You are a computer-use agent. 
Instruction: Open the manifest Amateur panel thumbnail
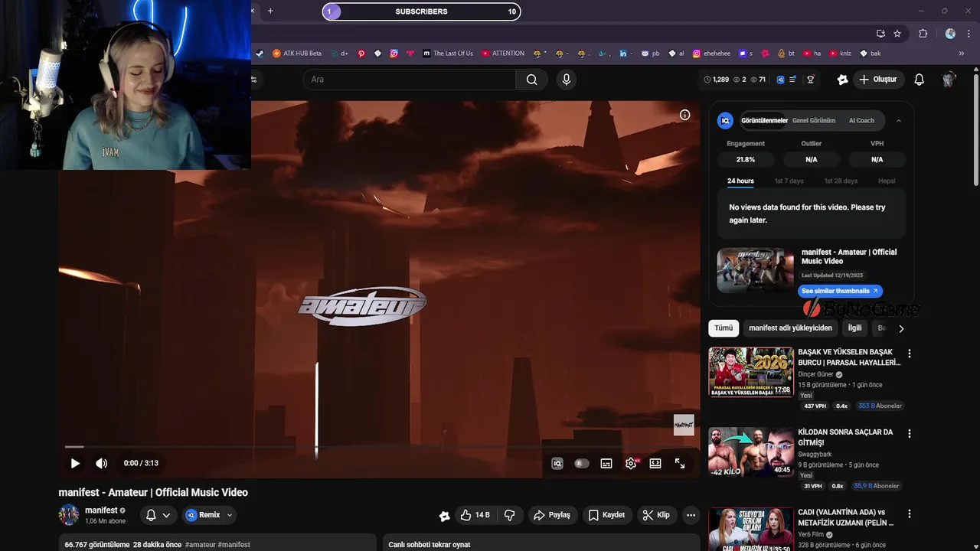pos(756,270)
